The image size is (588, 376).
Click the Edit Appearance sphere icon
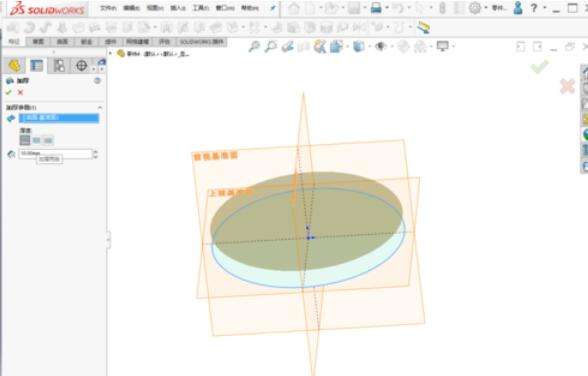(403, 46)
